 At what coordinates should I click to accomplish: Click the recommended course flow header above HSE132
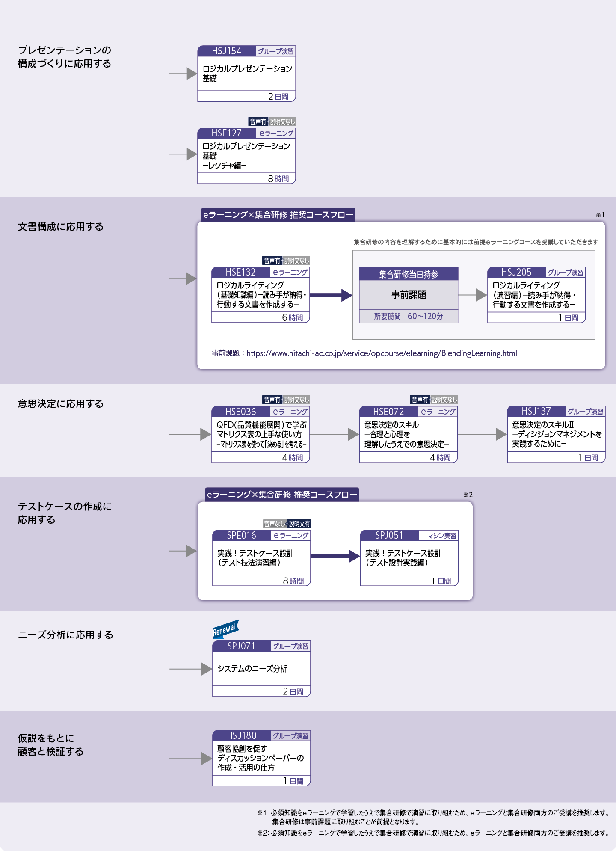click(x=278, y=215)
